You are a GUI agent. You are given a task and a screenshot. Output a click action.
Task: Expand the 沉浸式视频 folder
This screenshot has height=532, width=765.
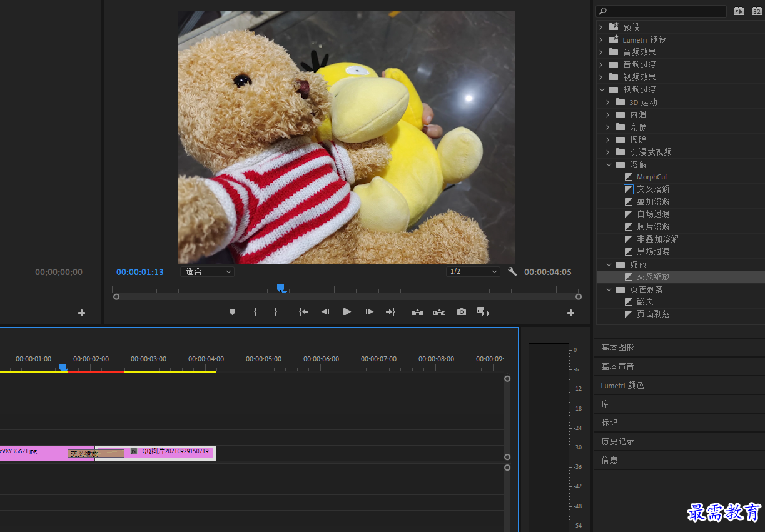(608, 152)
